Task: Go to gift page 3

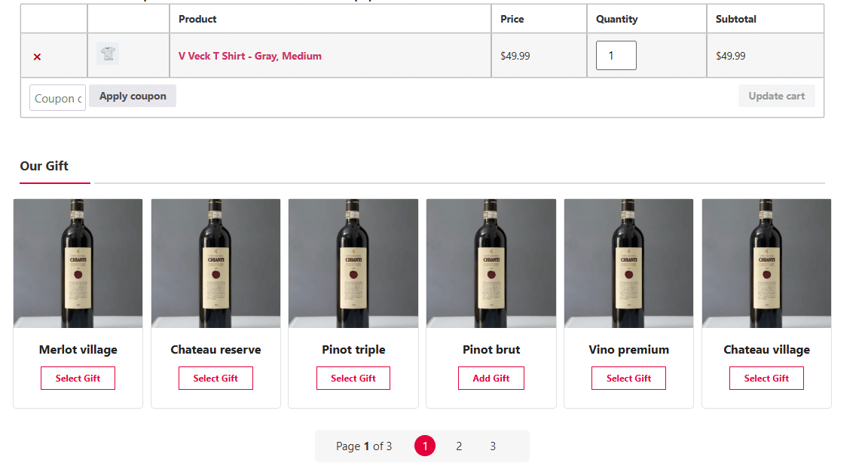Action: click(x=493, y=446)
